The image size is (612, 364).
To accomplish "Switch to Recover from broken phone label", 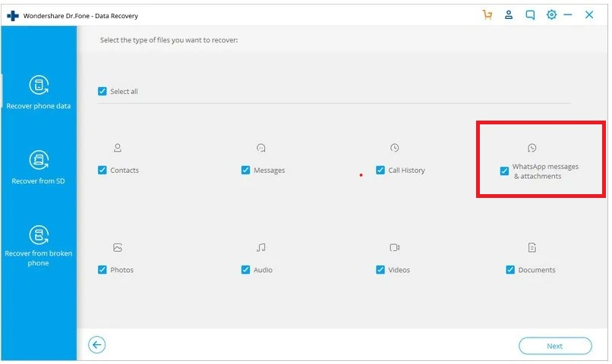I will coord(38,258).
